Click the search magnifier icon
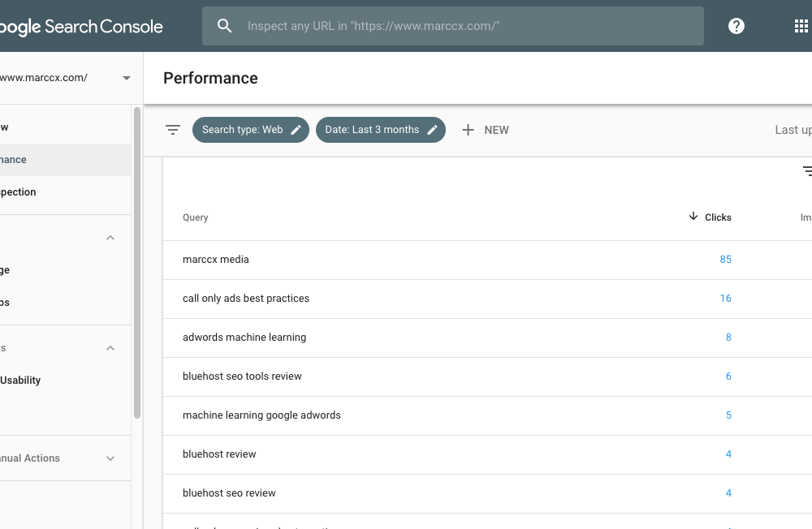This screenshot has width=812, height=529. point(225,26)
